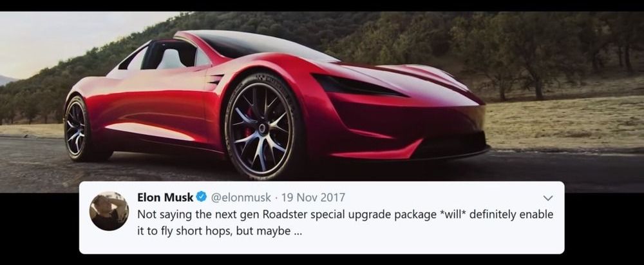Open the tweet options chevron menu
The width and height of the screenshot is (644, 265).
548,198
